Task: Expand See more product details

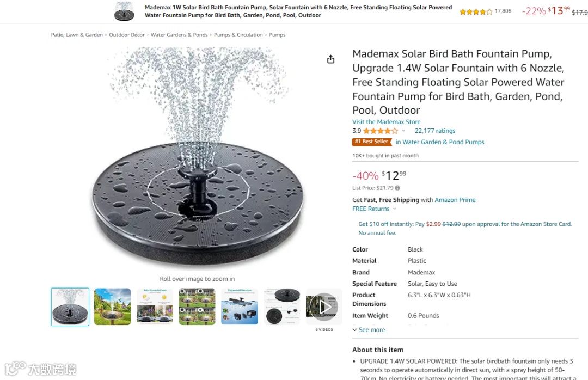Action: coord(369,330)
